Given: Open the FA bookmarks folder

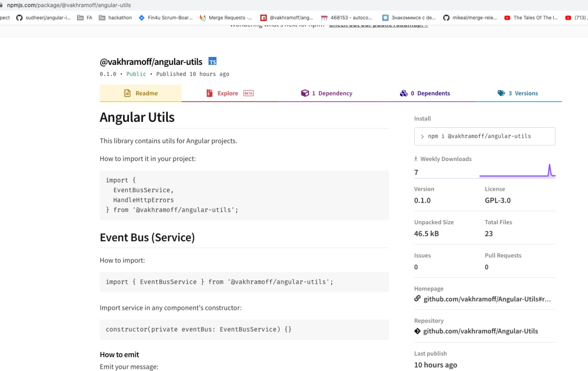Looking at the screenshot, I should (x=85, y=17).
